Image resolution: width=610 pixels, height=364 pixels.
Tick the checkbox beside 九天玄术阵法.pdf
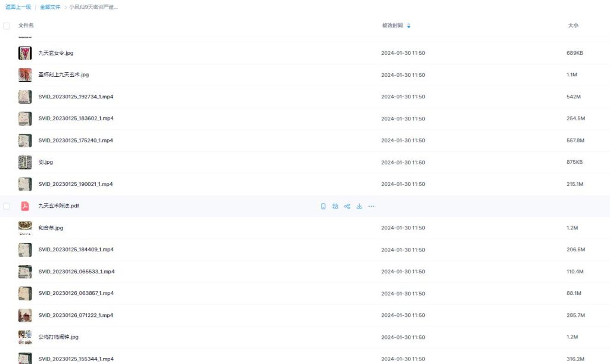tap(7, 206)
